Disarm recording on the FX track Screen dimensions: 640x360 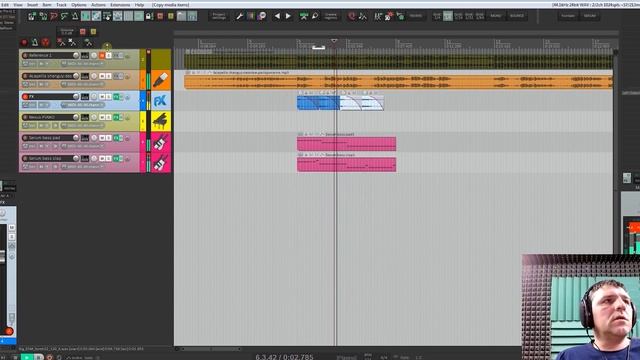25,97
